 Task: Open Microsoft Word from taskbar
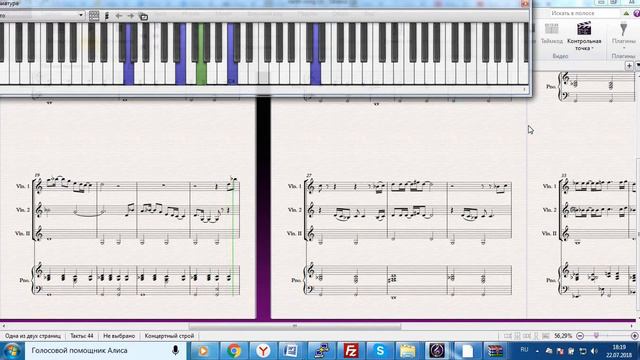(291, 351)
